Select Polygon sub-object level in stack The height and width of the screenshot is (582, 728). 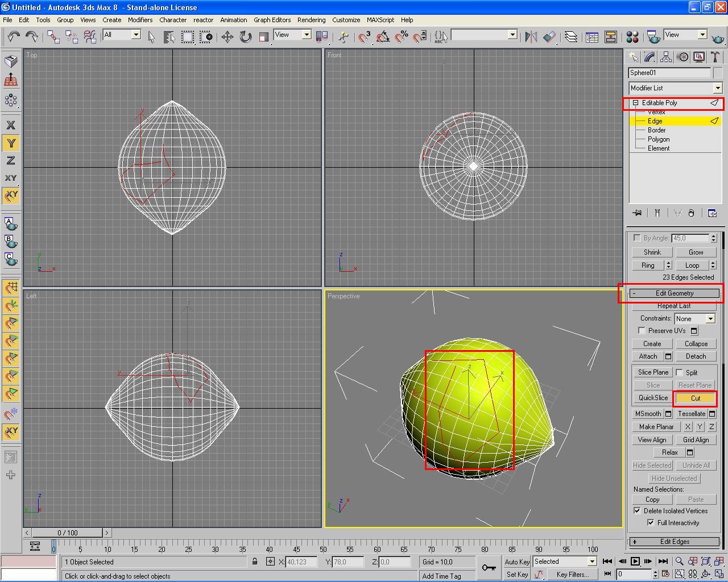659,139
